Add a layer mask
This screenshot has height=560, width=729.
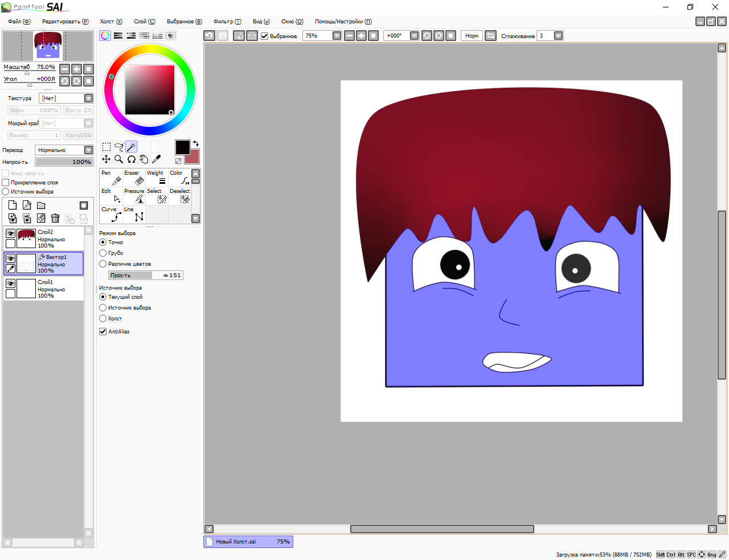pos(84,205)
